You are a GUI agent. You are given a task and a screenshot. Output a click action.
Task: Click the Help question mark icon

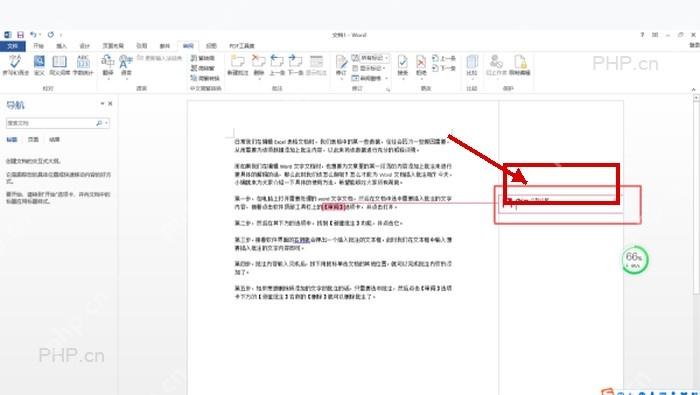click(642, 35)
